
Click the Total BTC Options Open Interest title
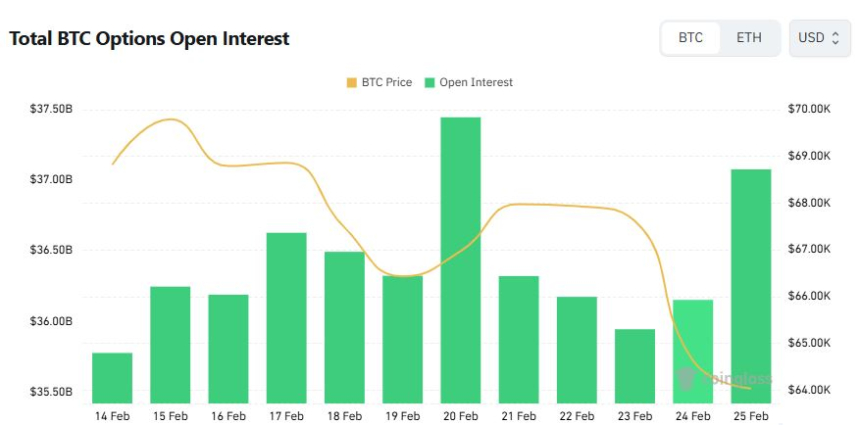click(x=149, y=39)
